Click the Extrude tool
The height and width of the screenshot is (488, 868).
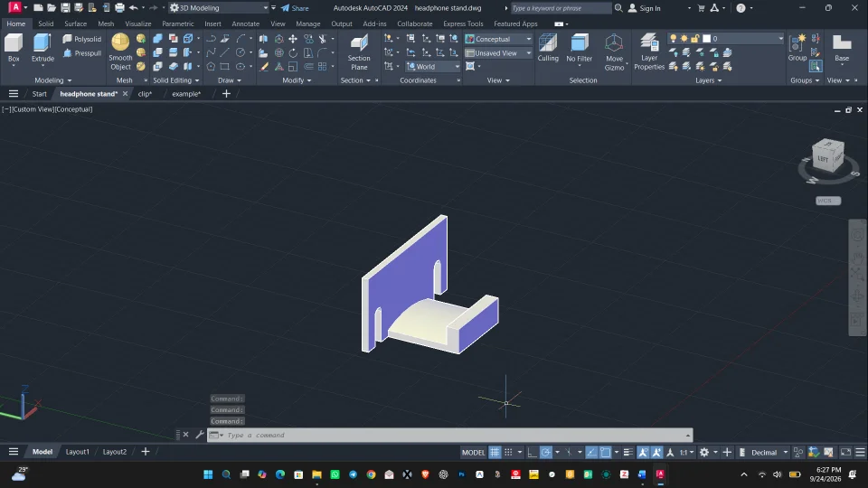coord(42,47)
